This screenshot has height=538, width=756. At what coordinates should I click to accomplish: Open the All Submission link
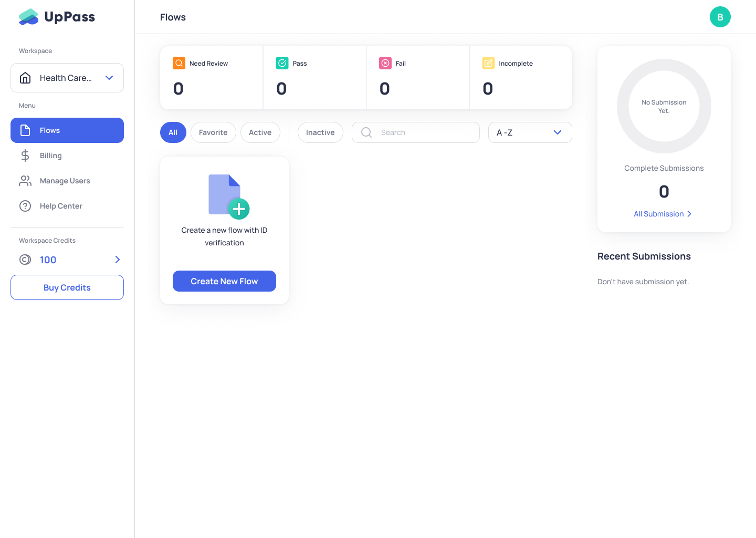click(x=663, y=214)
